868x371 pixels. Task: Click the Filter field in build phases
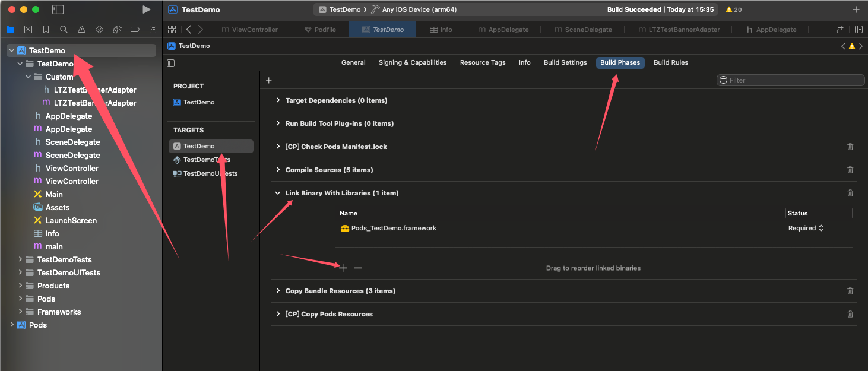click(x=790, y=80)
